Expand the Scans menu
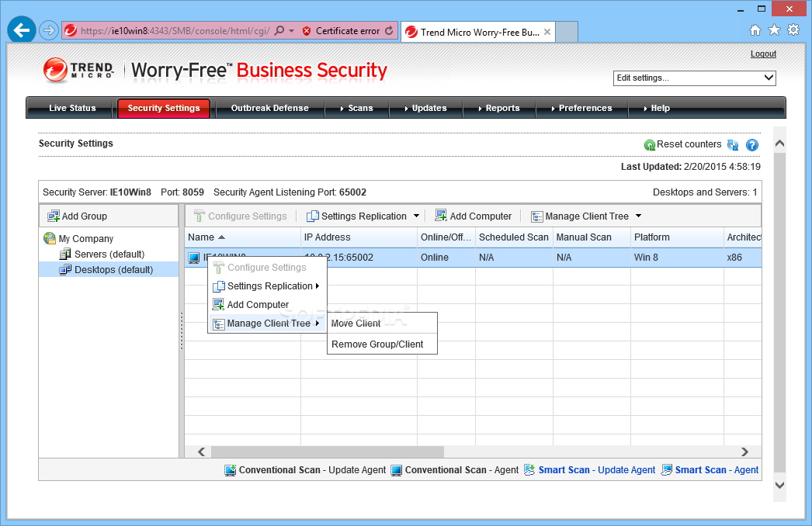The width and height of the screenshot is (812, 526). (356, 108)
